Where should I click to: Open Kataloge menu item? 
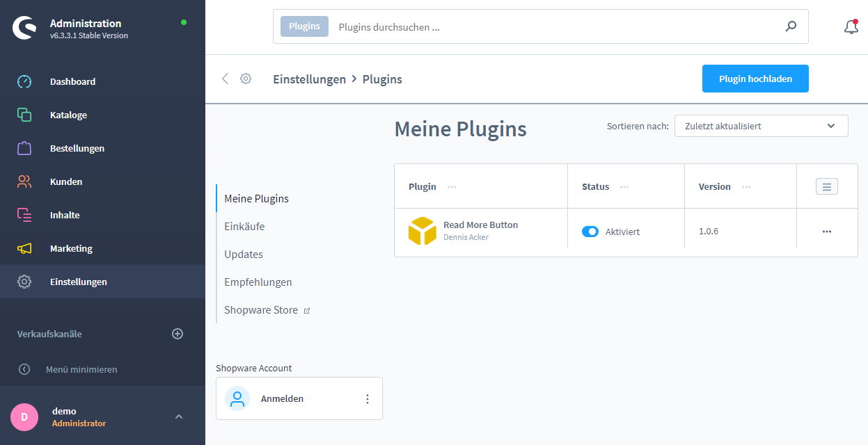tap(102, 115)
